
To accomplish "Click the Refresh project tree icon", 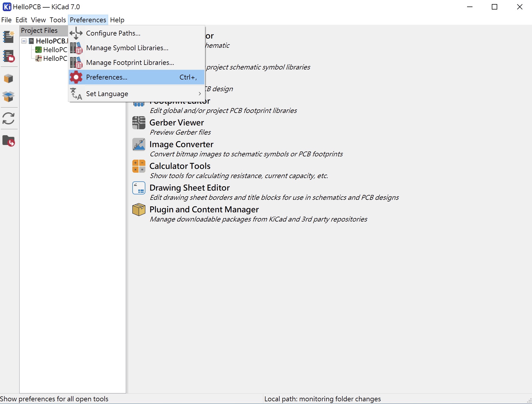I will tap(9, 118).
